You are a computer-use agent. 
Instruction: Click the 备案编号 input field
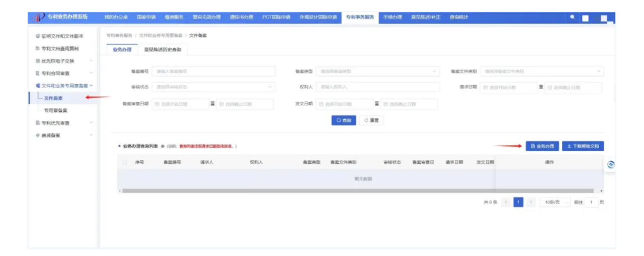213,72
